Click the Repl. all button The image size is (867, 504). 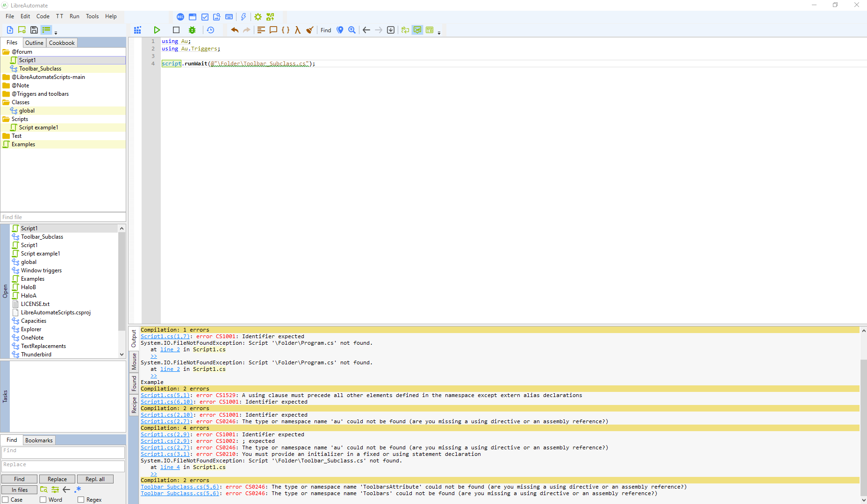(95, 479)
